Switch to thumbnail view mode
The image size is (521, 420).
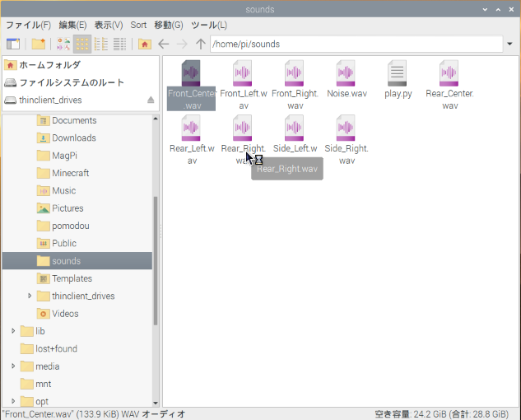63,44
